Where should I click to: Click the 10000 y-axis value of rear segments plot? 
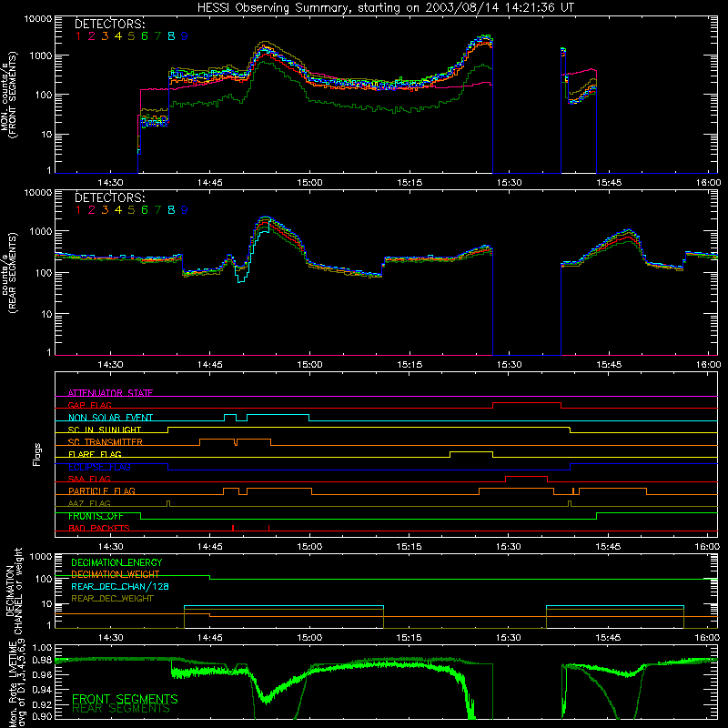[38, 193]
